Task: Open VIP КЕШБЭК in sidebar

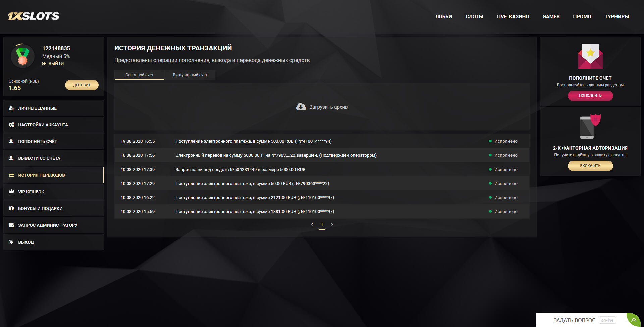Action: 54,192
